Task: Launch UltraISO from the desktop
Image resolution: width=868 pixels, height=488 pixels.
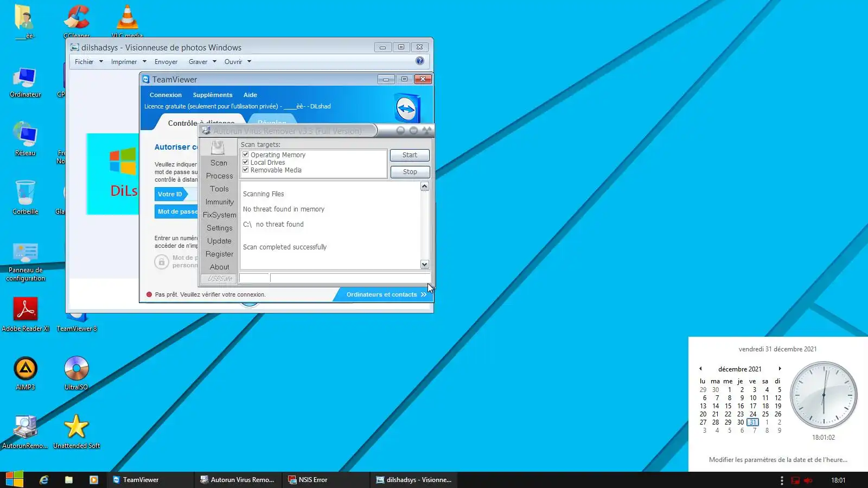Action: click(x=76, y=373)
